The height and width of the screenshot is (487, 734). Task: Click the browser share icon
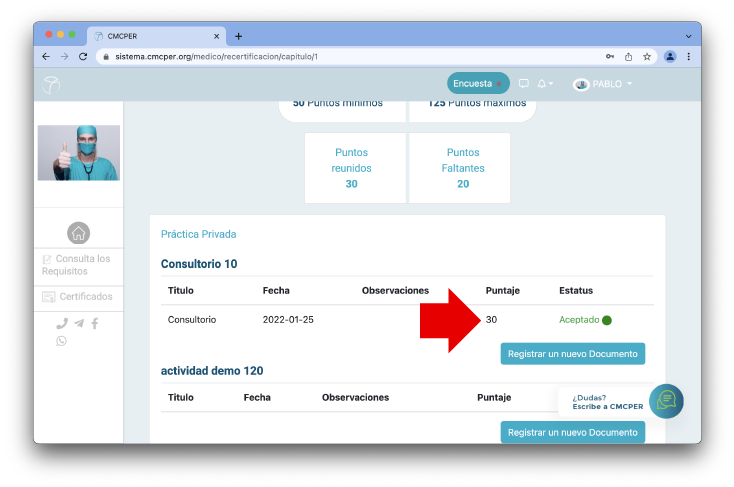tap(628, 57)
